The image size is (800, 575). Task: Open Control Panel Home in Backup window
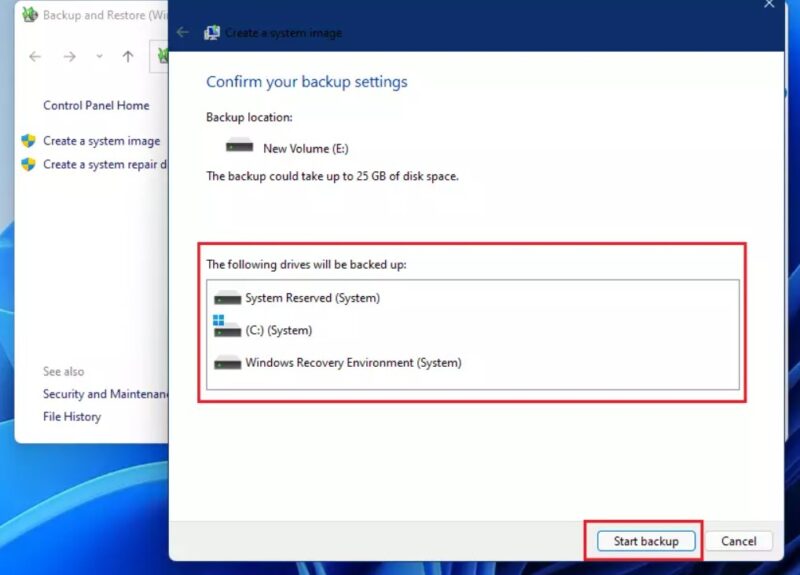click(96, 106)
